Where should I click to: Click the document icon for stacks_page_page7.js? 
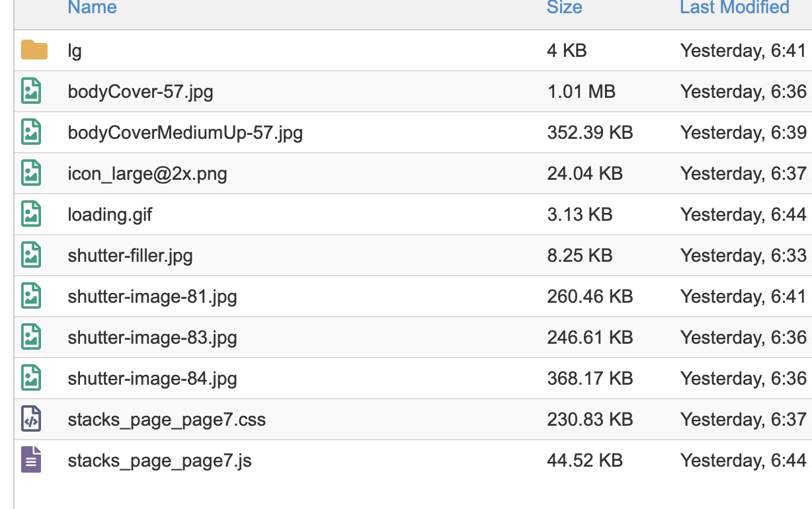(31, 460)
